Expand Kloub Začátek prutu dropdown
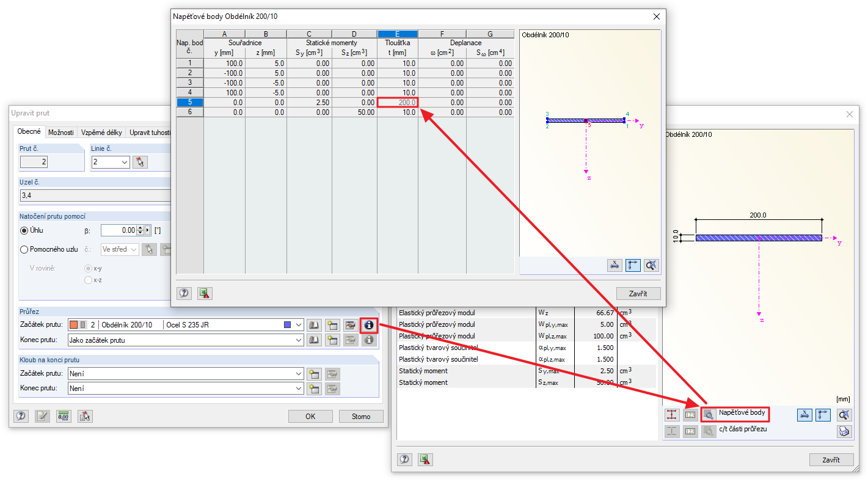 (x=298, y=374)
